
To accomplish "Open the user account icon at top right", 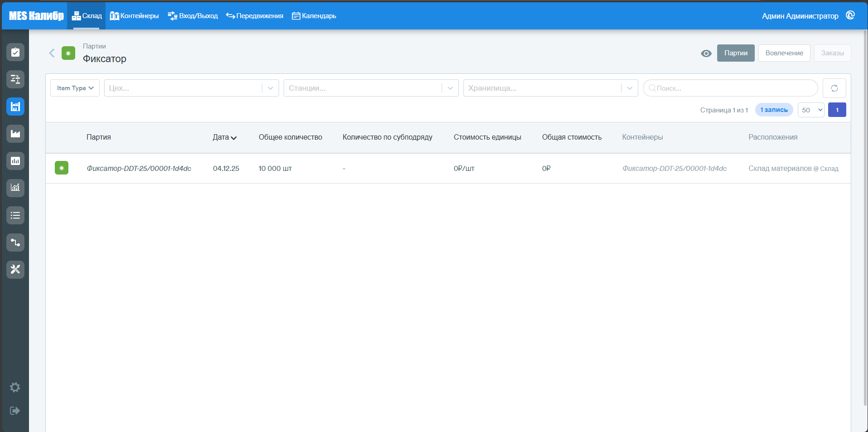I will point(850,15).
